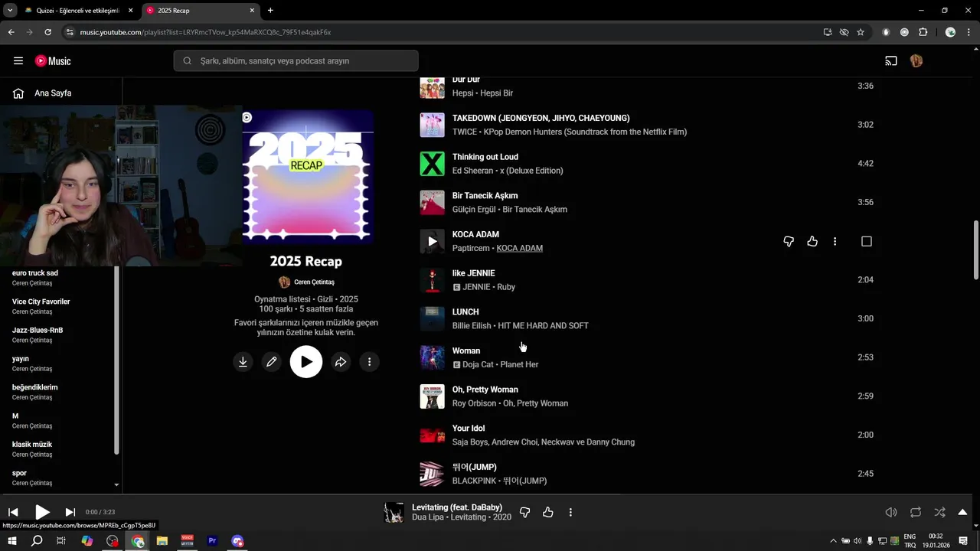Share the playlist via arrow icon
This screenshot has width=980, height=551.
(341, 362)
